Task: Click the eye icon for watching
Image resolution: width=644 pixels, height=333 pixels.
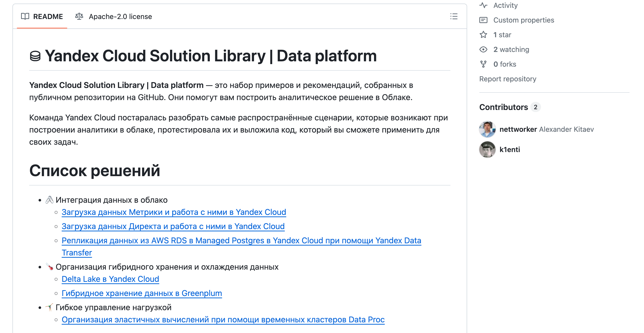Action: 483,49
